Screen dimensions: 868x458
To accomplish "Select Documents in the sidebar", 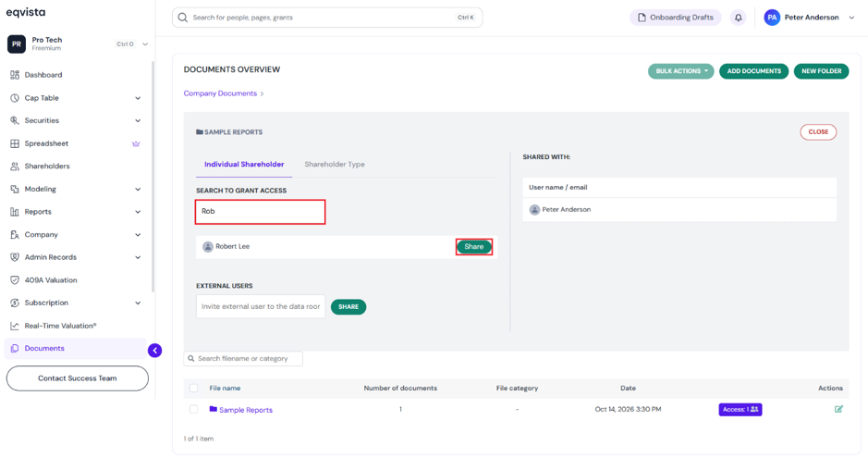I will (76, 348).
